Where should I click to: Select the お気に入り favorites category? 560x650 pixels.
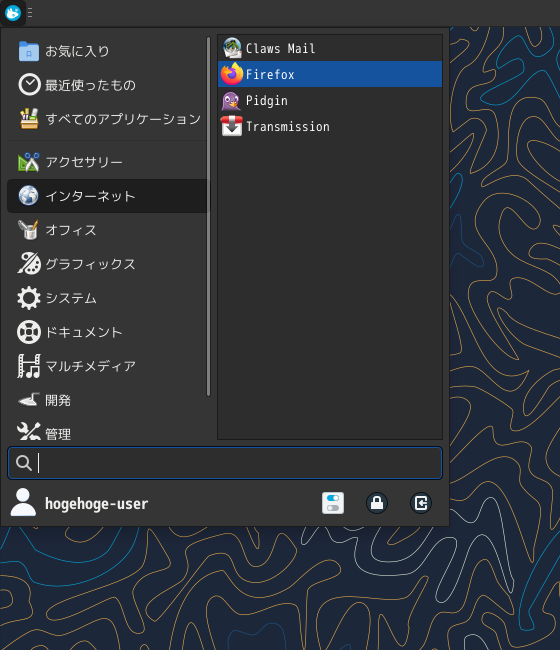(x=107, y=51)
